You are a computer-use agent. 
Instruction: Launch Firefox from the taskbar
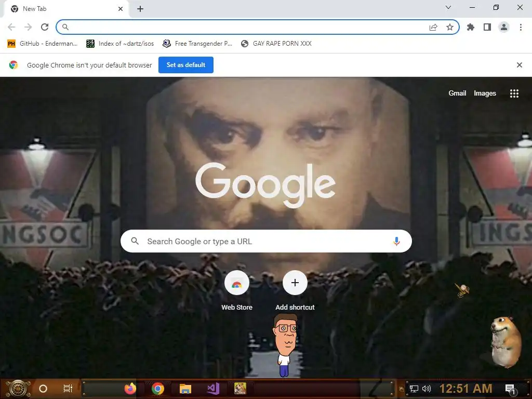(130, 389)
